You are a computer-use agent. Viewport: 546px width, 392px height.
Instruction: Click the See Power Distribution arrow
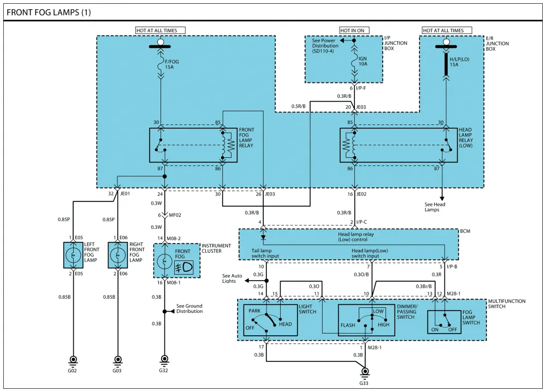click(x=342, y=40)
